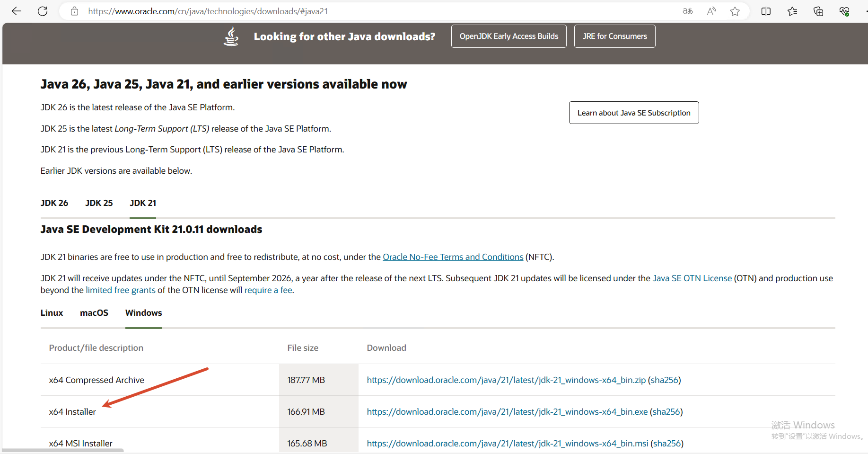Image resolution: width=868 pixels, height=454 pixels.
Task: Go back using the browser back arrow
Action: (17, 11)
